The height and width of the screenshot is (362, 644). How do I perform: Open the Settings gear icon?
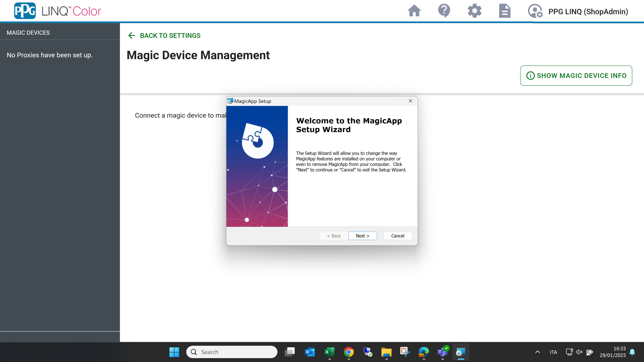click(474, 11)
